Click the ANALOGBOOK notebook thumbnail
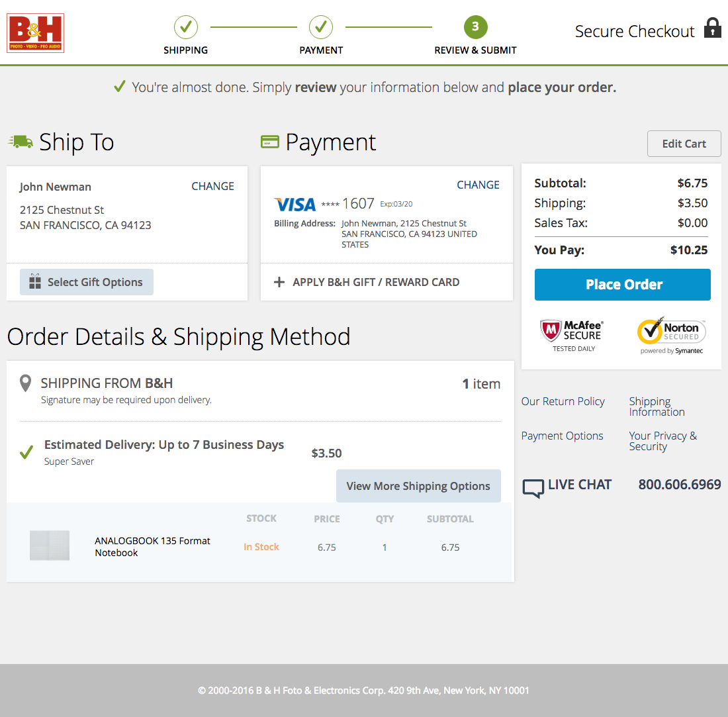The image size is (728, 717). 49,546
